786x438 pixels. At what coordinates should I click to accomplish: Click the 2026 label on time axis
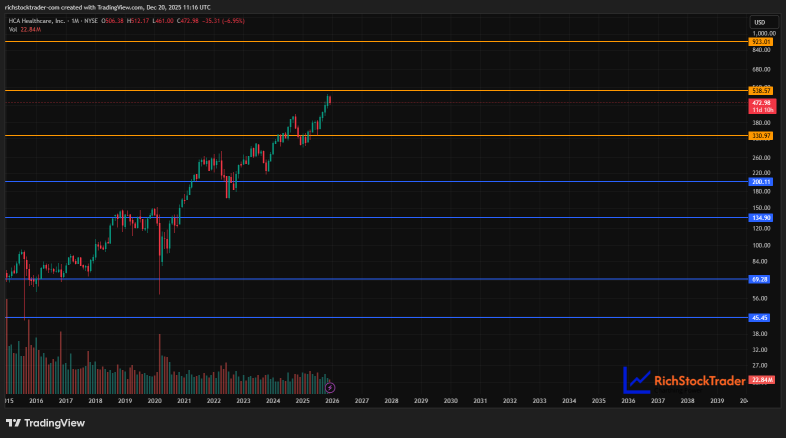tap(332, 401)
